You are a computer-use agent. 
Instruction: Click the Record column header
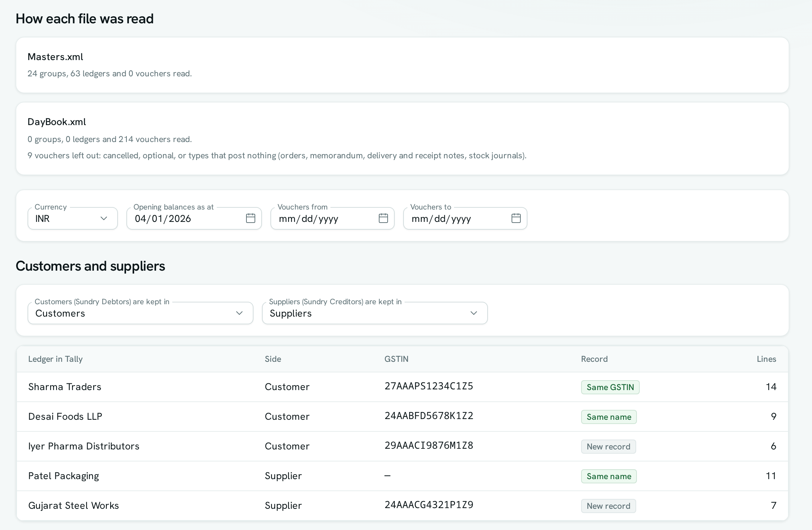point(595,359)
